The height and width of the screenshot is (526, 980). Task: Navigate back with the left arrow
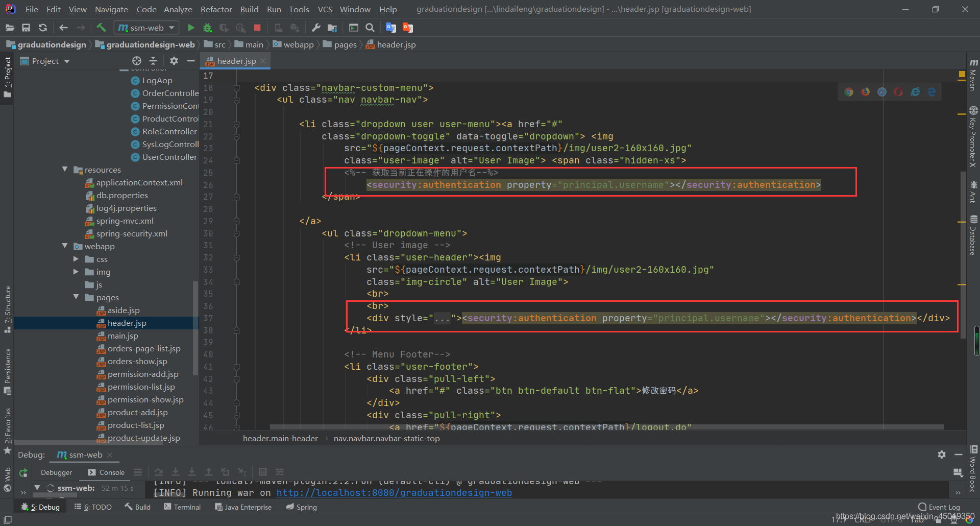[63, 28]
